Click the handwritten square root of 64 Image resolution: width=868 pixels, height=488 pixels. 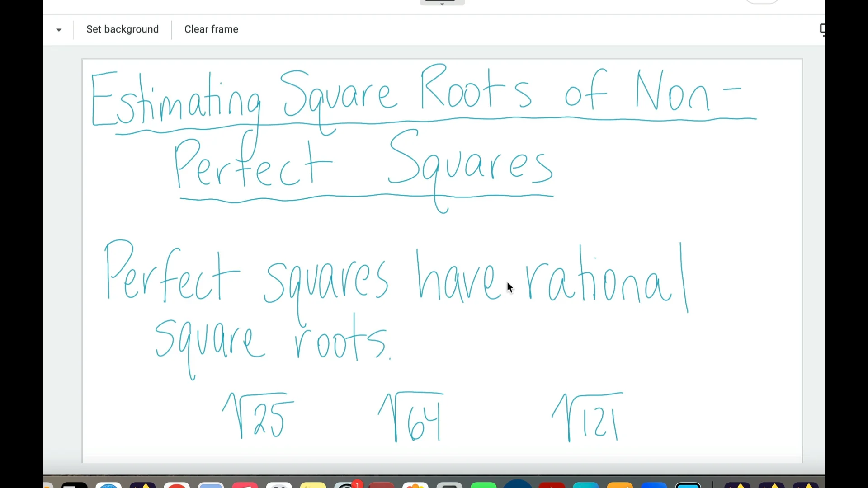point(411,417)
